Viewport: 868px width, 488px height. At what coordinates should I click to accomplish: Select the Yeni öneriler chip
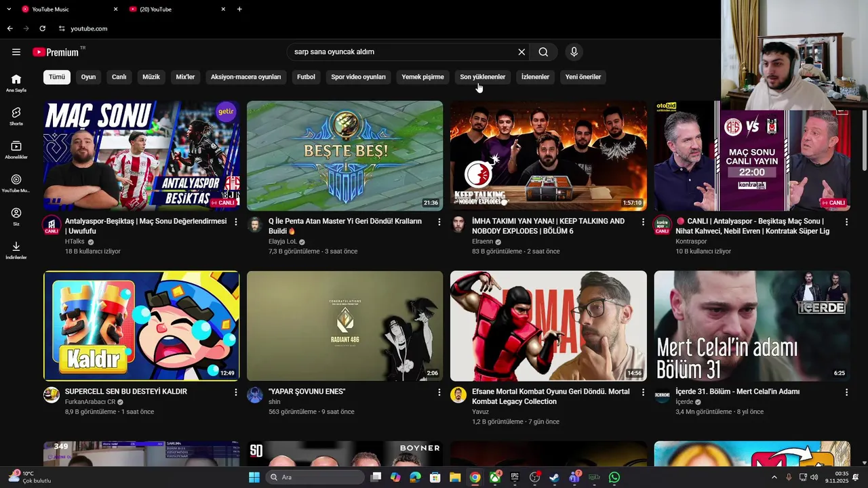583,77
